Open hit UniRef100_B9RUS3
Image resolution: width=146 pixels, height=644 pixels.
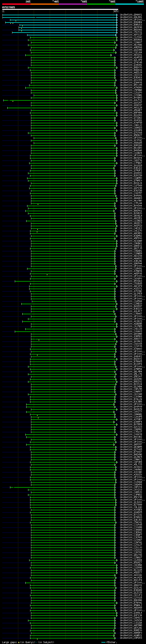[131, 25]
